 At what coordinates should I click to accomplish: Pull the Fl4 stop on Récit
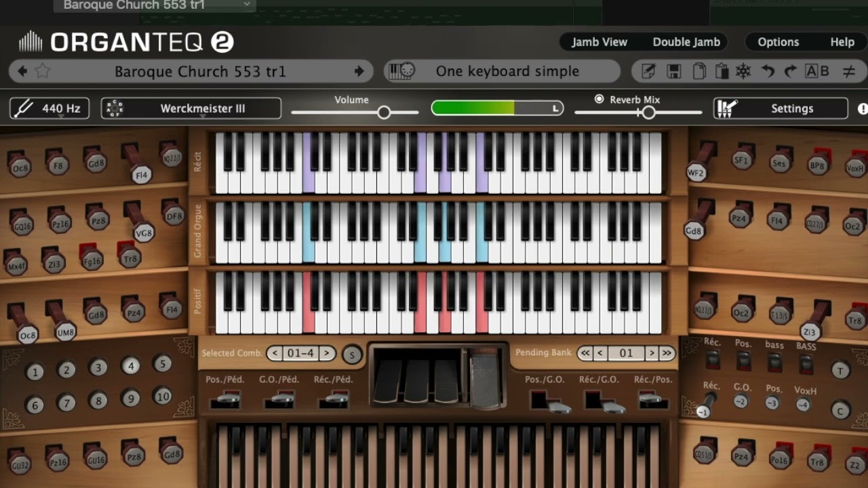[x=141, y=175]
